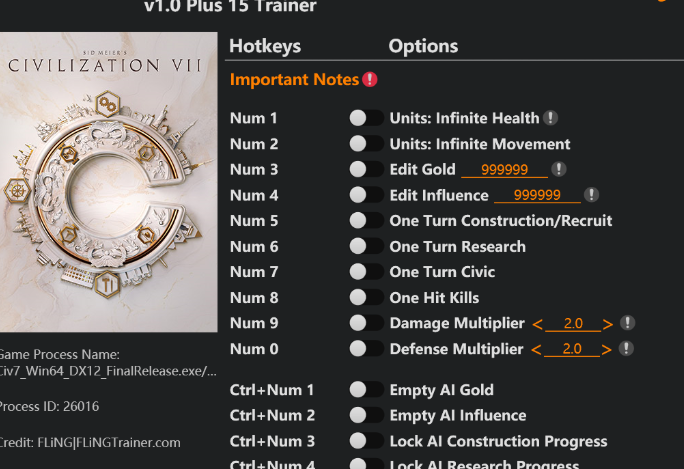Screen dimensions: 684x469
Task: Toggle Units: Infinite Movement on
Action: point(366,144)
